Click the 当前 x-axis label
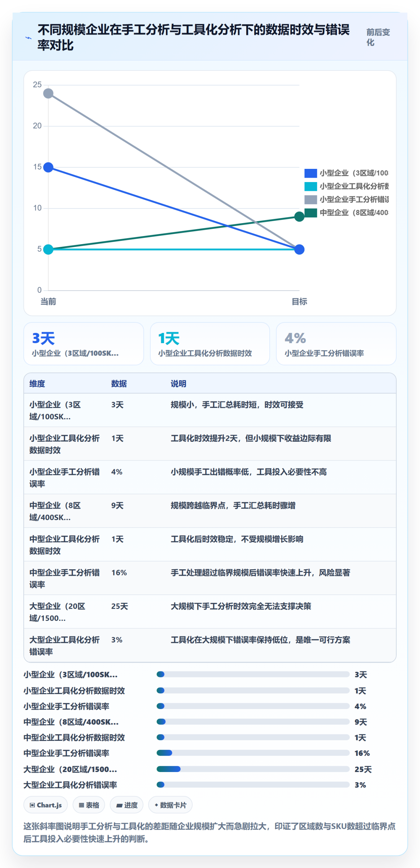Image resolution: width=420 pixels, height=868 pixels. pos(48,301)
